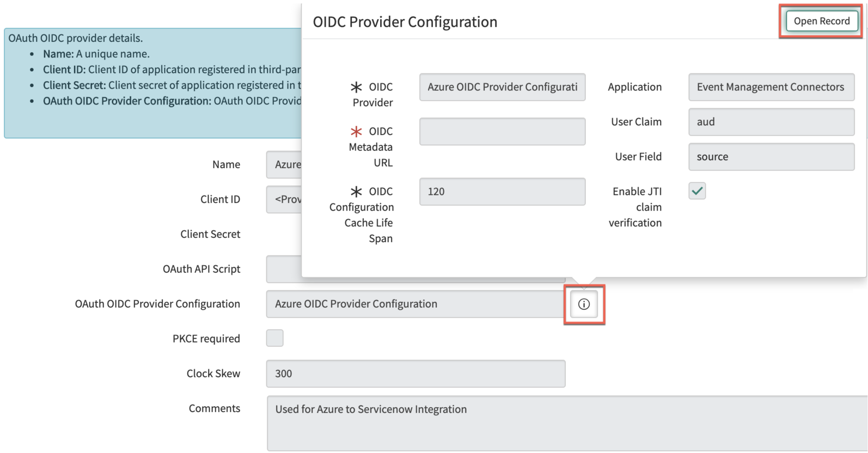Click the OIDC Metadata URL label
This screenshot has height=453, width=868.
point(371,147)
